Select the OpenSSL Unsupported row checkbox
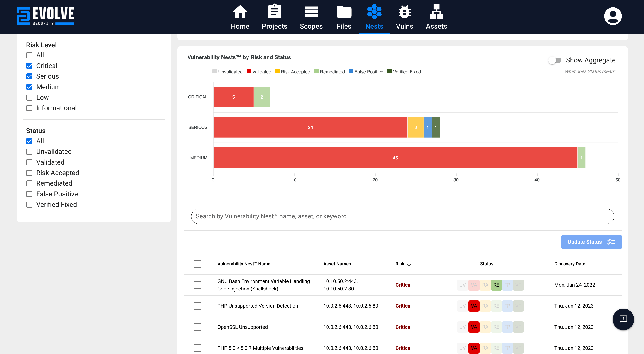Screen dimensions: 644x354 [x=197, y=327]
